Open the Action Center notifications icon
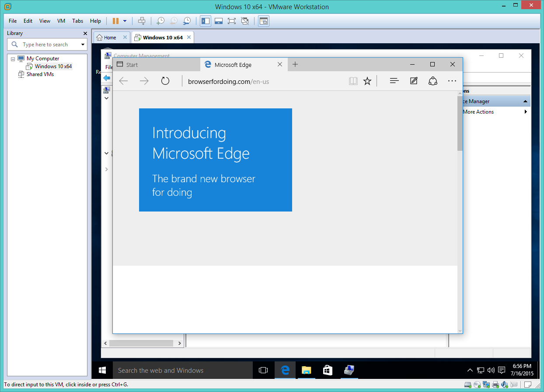The image size is (544, 392). (502, 370)
